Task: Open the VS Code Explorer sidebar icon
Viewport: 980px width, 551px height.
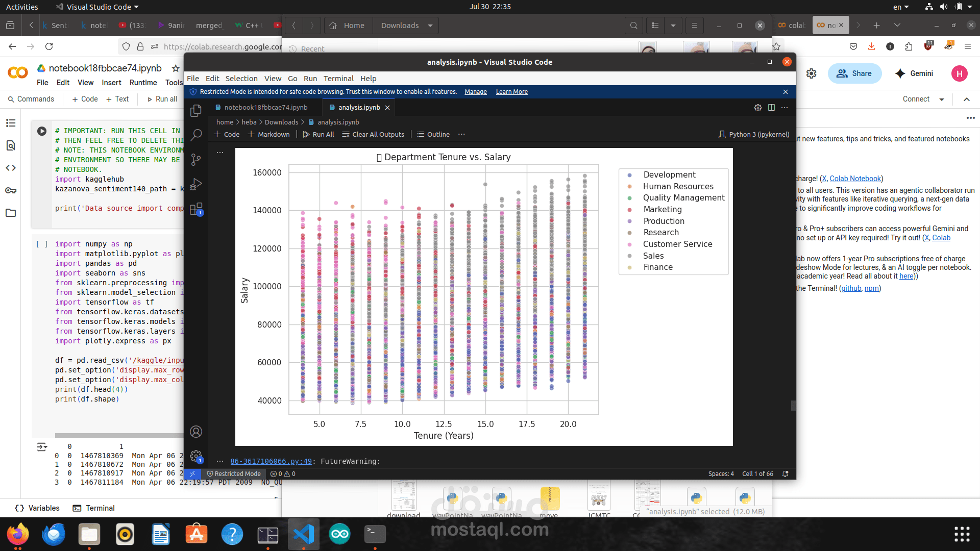Action: [x=196, y=111]
